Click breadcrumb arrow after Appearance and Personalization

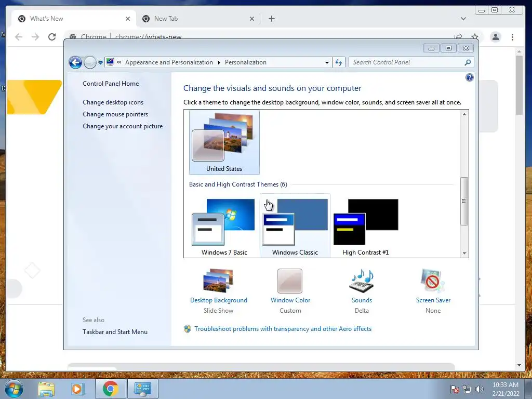tap(219, 63)
